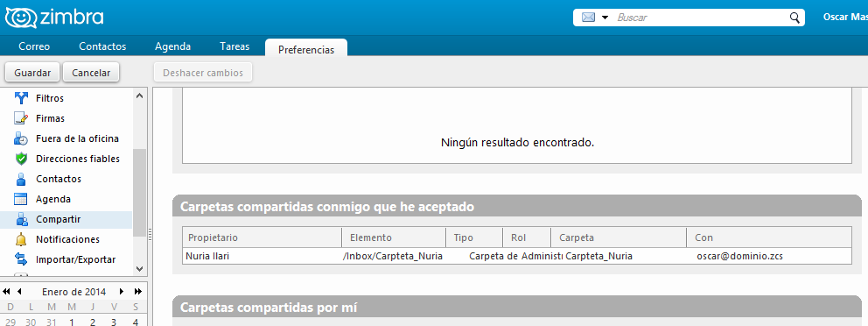Click the mail envelope search-type icon
868x326 pixels.
tap(589, 18)
